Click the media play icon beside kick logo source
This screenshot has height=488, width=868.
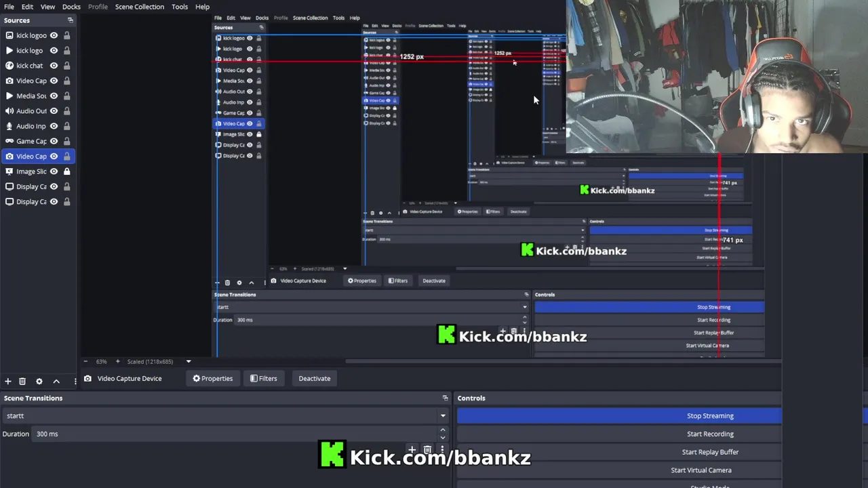pyautogui.click(x=9, y=50)
